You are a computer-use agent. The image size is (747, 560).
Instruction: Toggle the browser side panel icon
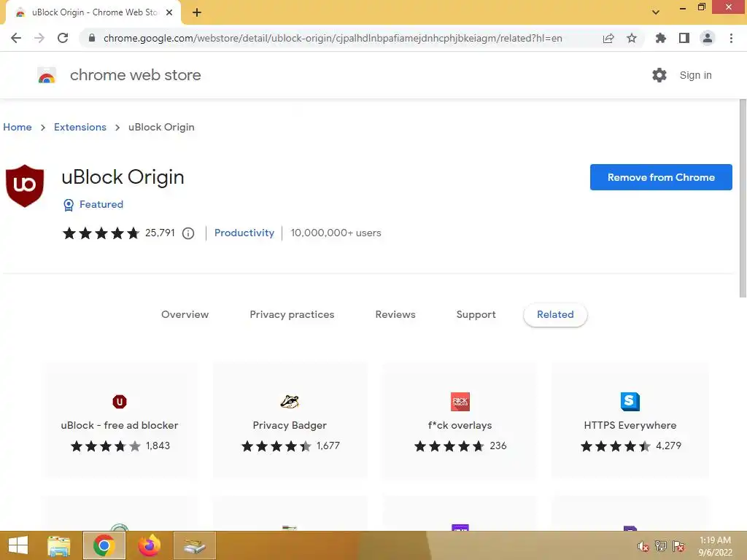click(x=684, y=38)
